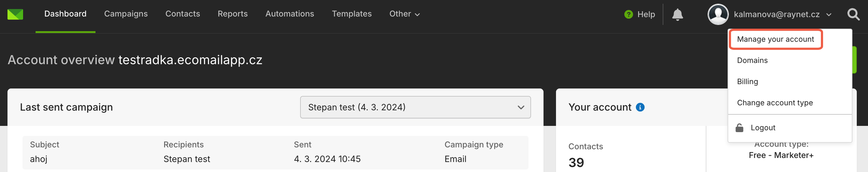Open the Stepan test campaign selector
Viewport: 868px width, 172px height.
point(416,107)
